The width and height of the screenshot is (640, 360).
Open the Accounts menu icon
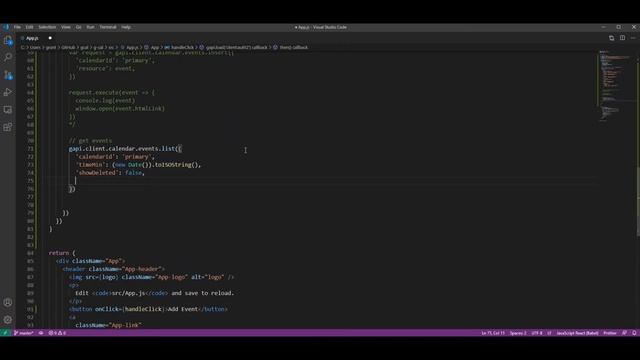point(8,302)
